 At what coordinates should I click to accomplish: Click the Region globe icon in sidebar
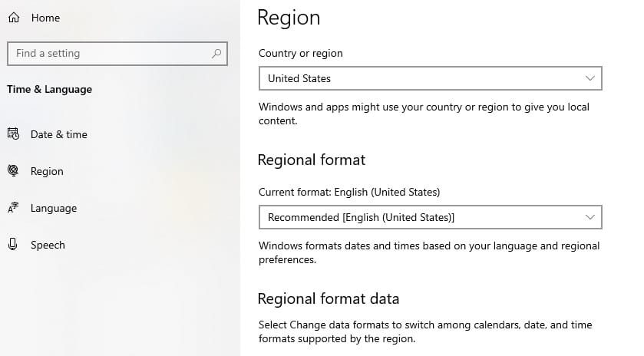pos(13,171)
